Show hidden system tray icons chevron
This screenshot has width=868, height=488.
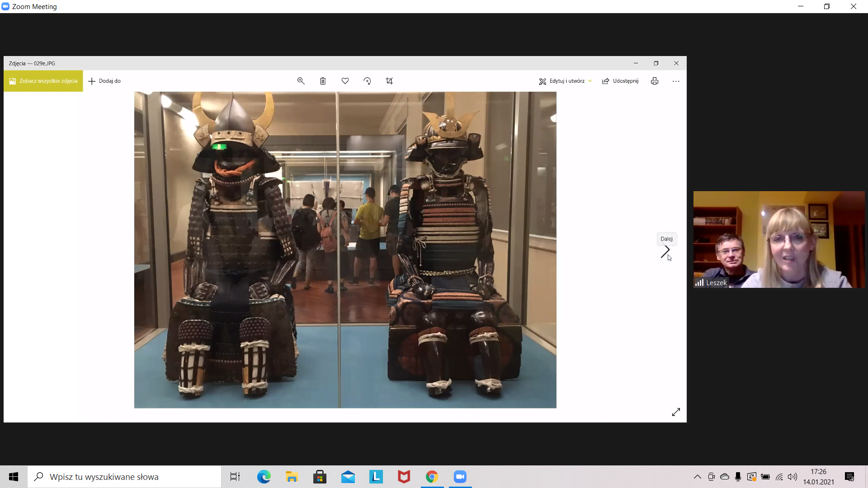698,477
